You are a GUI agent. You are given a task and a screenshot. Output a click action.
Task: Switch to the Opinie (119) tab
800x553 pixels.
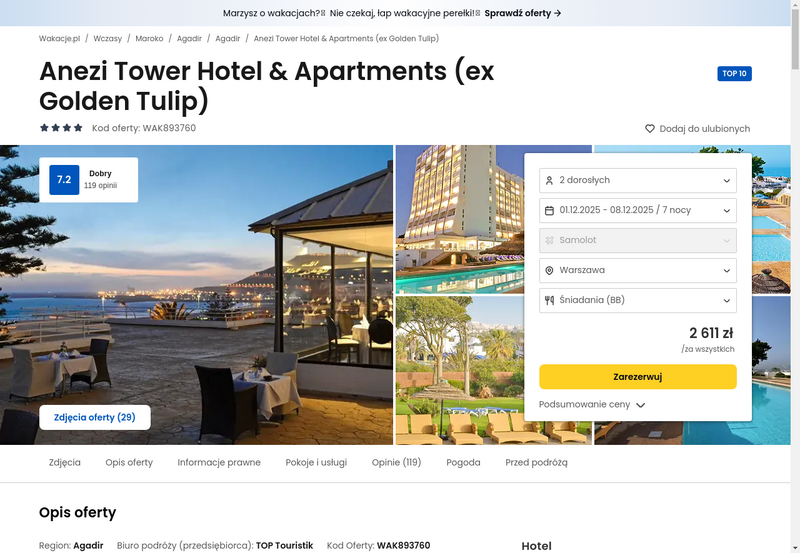click(x=396, y=462)
